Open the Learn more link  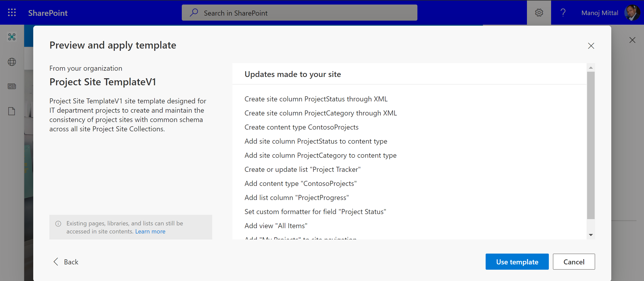tap(150, 231)
